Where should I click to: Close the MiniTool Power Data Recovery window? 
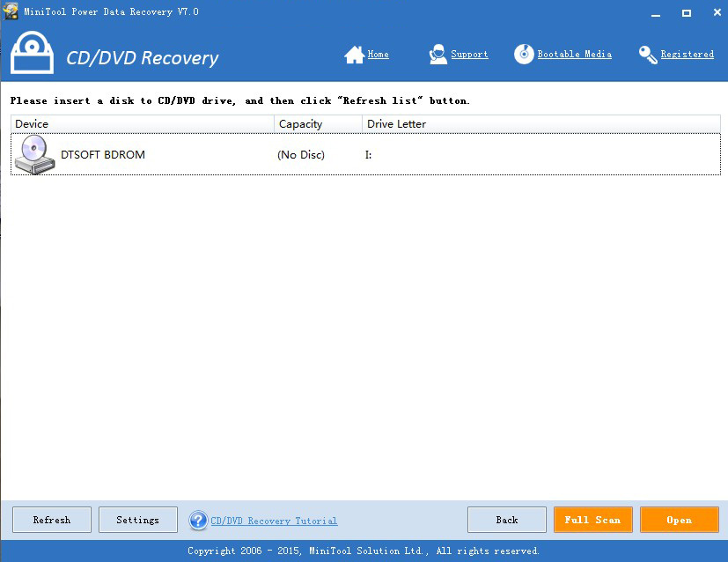[717, 12]
